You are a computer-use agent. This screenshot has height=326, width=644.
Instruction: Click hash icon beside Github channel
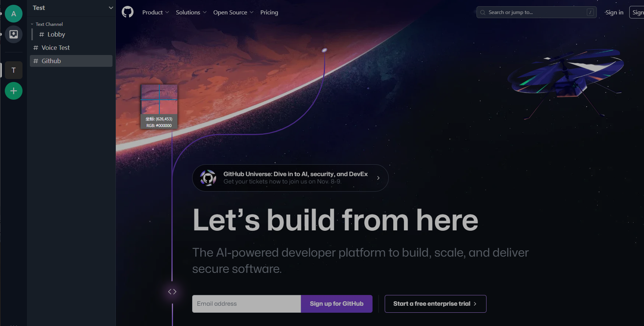coord(36,61)
